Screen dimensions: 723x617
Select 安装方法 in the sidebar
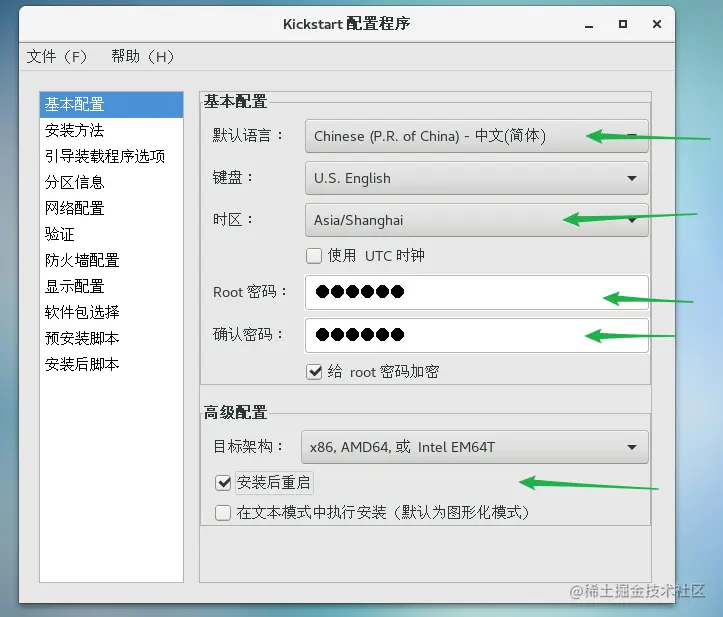pyautogui.click(x=112, y=131)
